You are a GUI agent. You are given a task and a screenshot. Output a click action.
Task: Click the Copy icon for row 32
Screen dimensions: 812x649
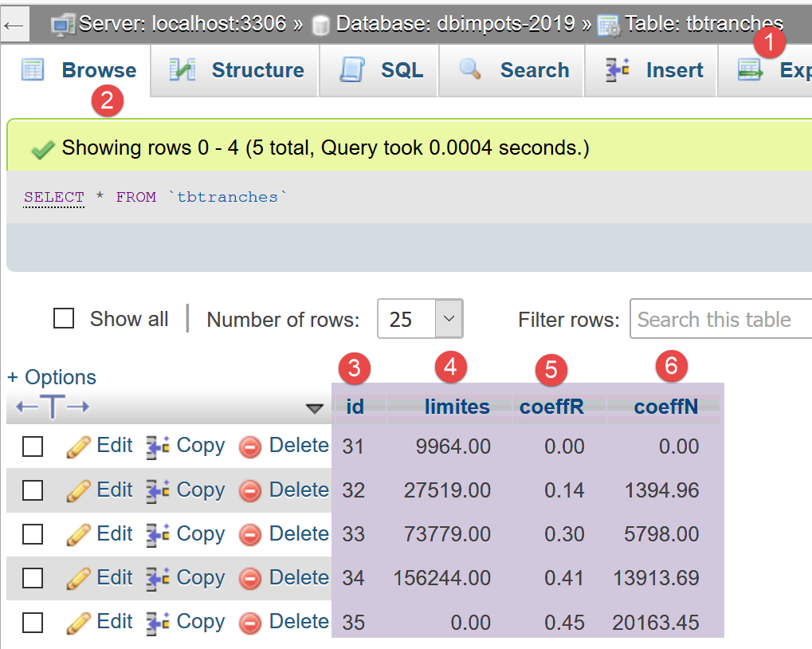[159, 491]
